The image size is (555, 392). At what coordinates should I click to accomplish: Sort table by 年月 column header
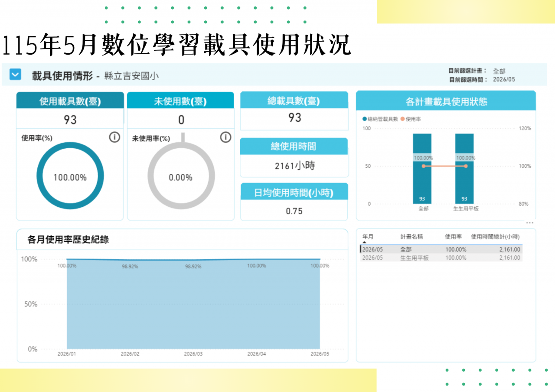[x=368, y=237]
